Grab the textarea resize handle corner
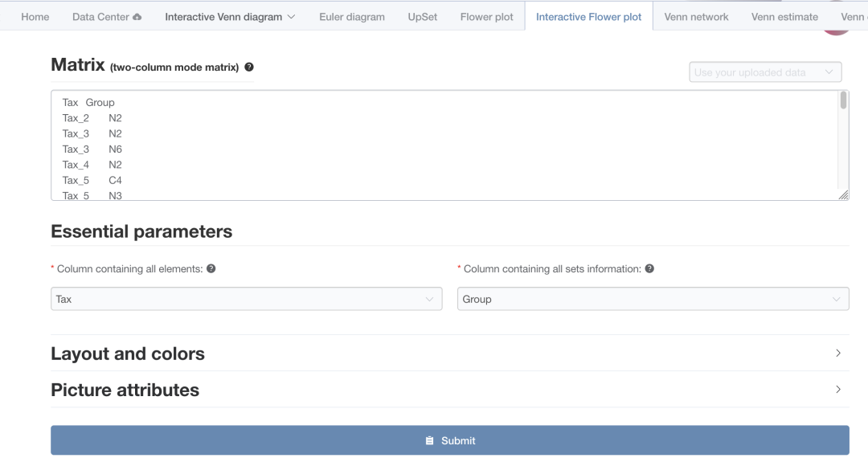Viewport: 868px width, 458px height. point(843,194)
